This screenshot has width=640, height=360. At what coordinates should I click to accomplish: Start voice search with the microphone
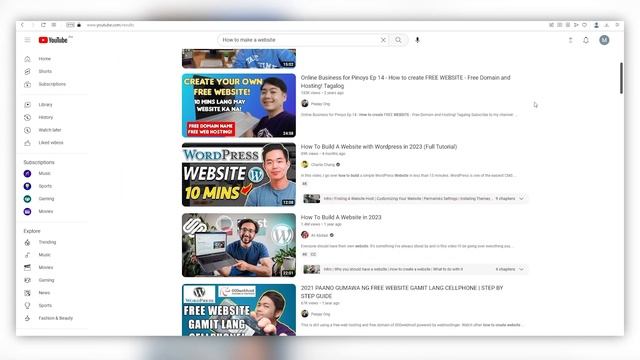417,40
